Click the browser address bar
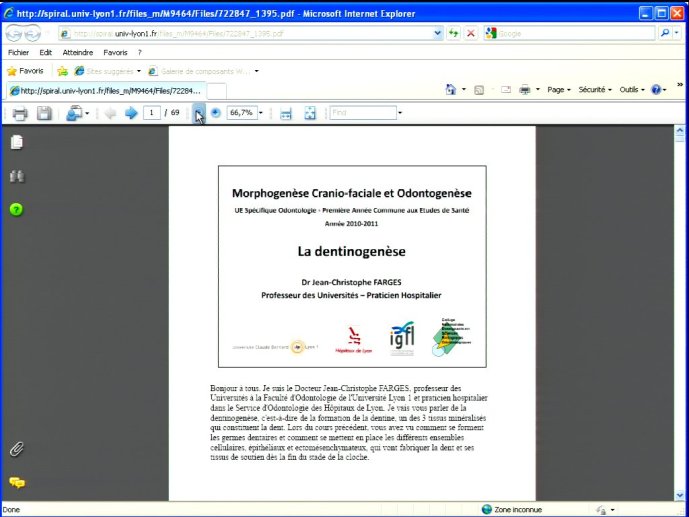 tap(251, 33)
